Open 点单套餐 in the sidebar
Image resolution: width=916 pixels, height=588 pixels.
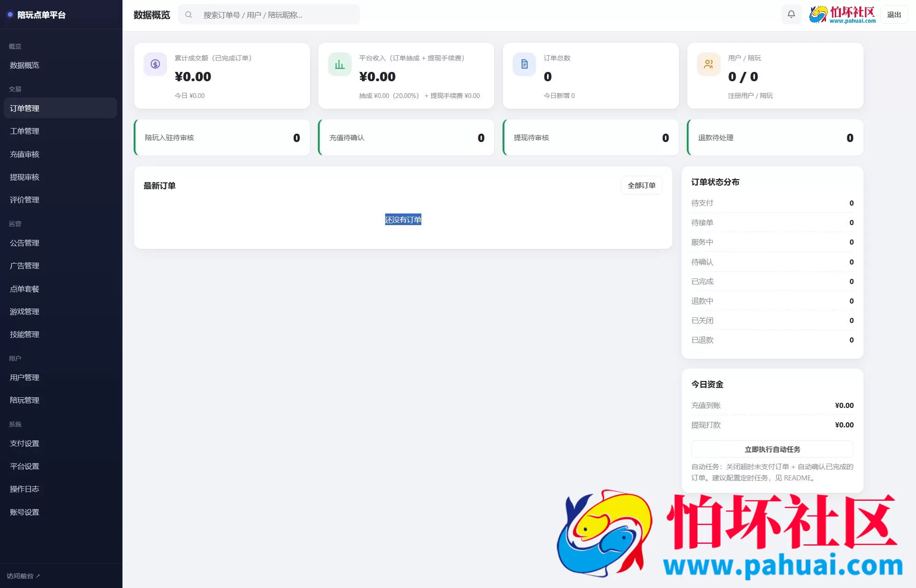pyautogui.click(x=60, y=289)
